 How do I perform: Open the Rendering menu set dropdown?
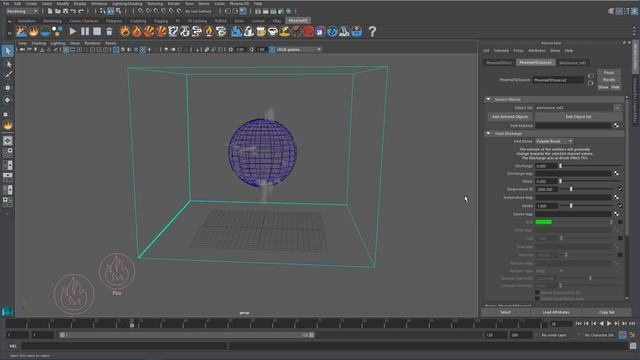[22, 11]
